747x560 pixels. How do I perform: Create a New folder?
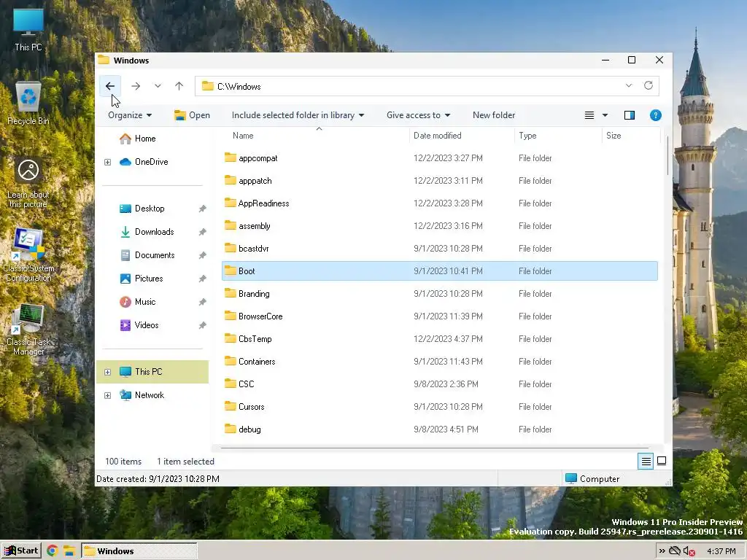coord(494,115)
